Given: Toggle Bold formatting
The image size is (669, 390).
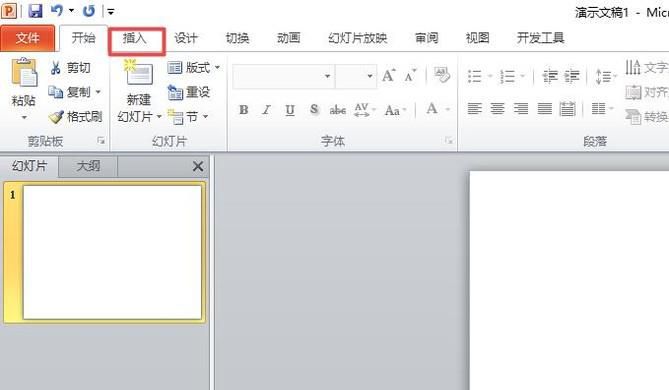Looking at the screenshot, I should point(244,110).
